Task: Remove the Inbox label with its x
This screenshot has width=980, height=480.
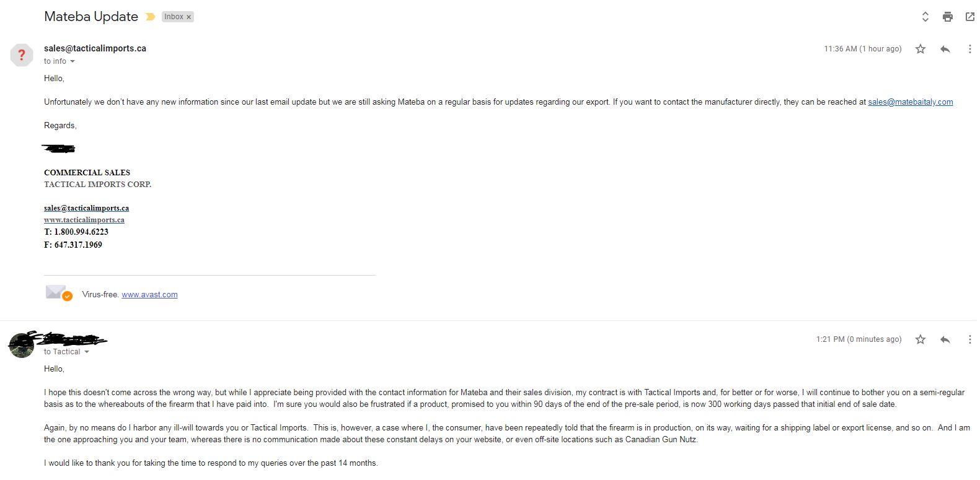Action: (x=189, y=17)
